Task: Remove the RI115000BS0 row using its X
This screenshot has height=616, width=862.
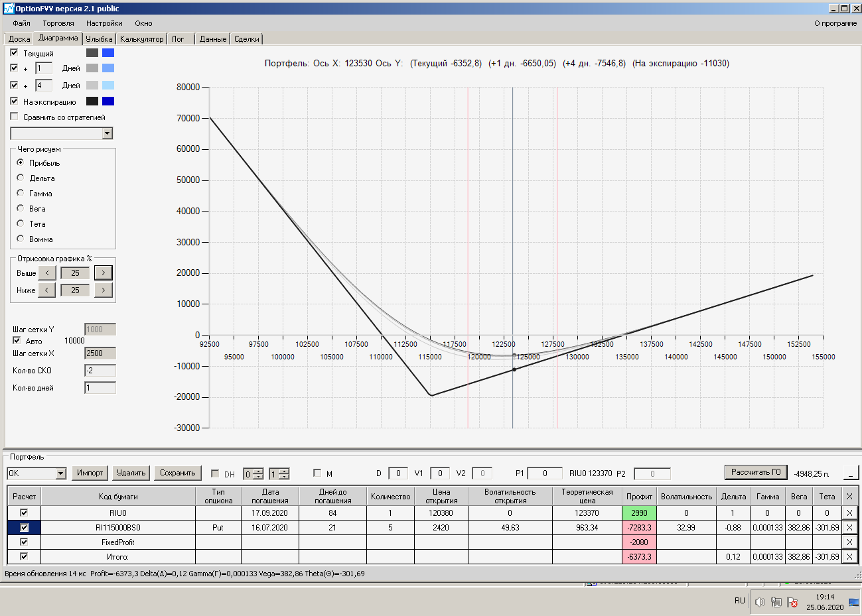Action: [849, 527]
